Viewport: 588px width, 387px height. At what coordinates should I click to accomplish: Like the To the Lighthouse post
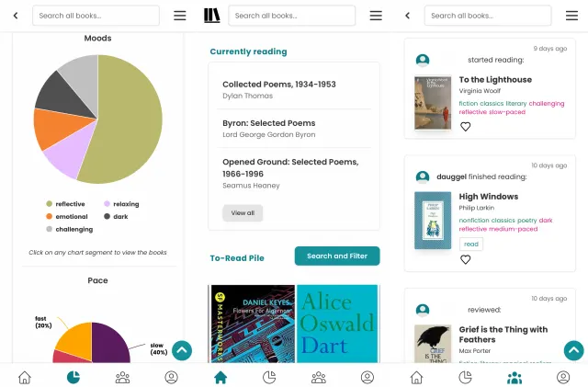click(466, 127)
